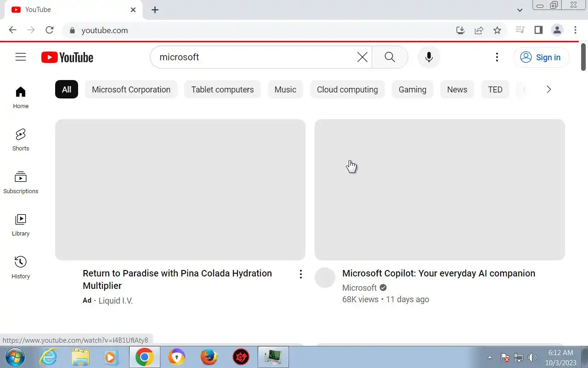This screenshot has width=588, height=368.
Task: Select the YouTube browser tab
Action: [73, 10]
